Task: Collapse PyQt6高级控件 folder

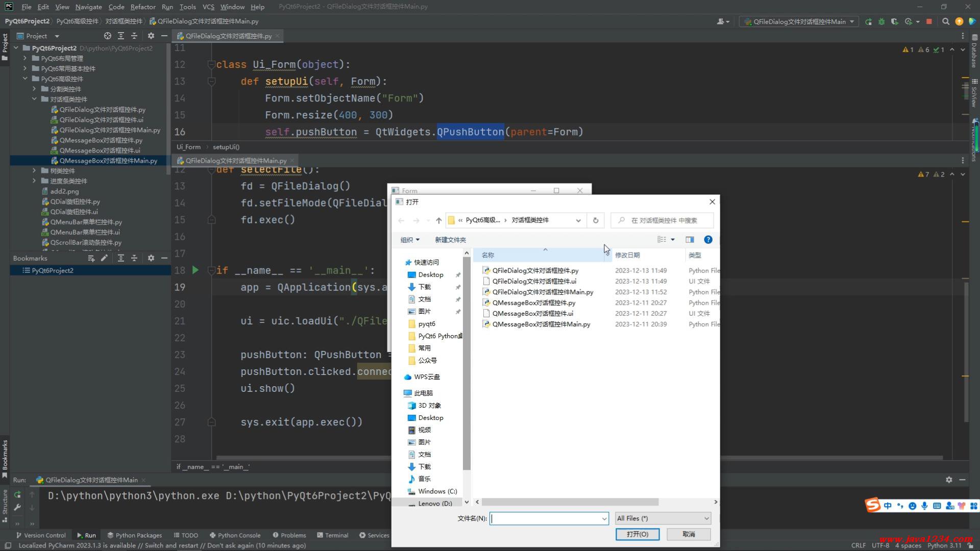Action: pyautogui.click(x=25, y=79)
